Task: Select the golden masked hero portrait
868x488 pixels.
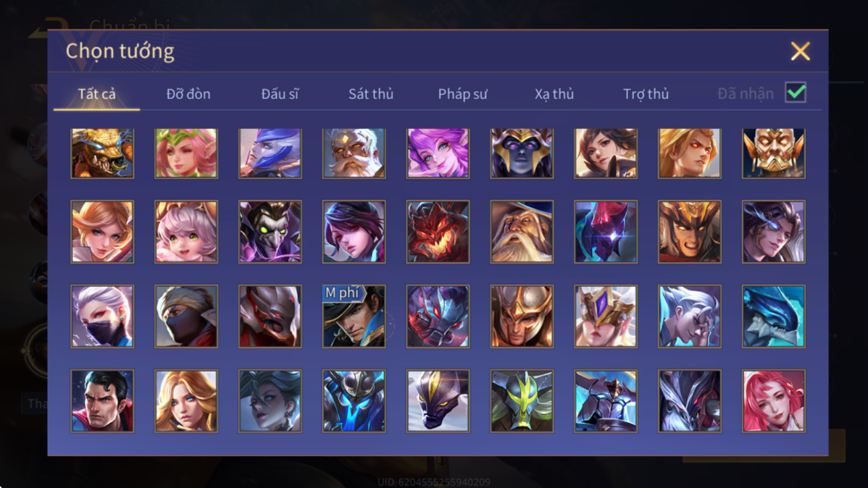Action: (773, 153)
